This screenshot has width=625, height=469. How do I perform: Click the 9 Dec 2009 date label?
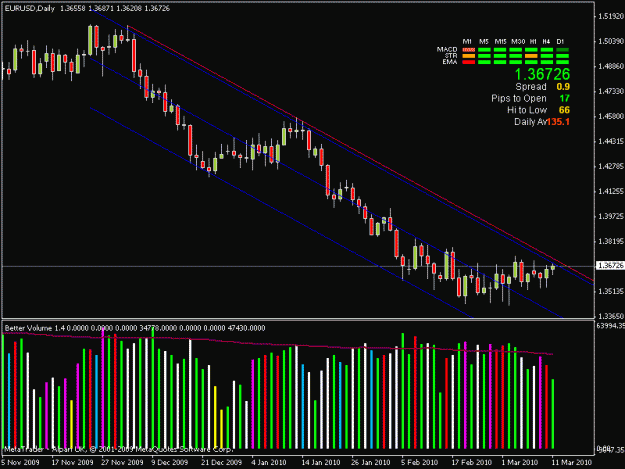[170, 462]
